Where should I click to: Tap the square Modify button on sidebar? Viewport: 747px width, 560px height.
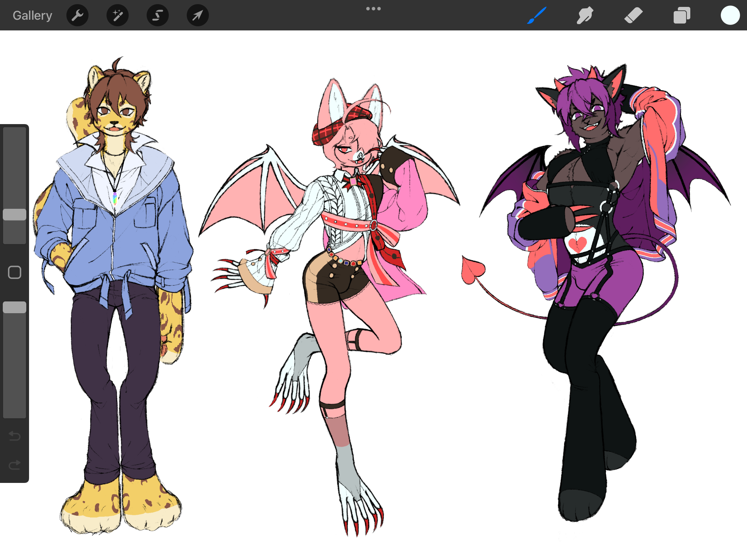click(x=15, y=272)
